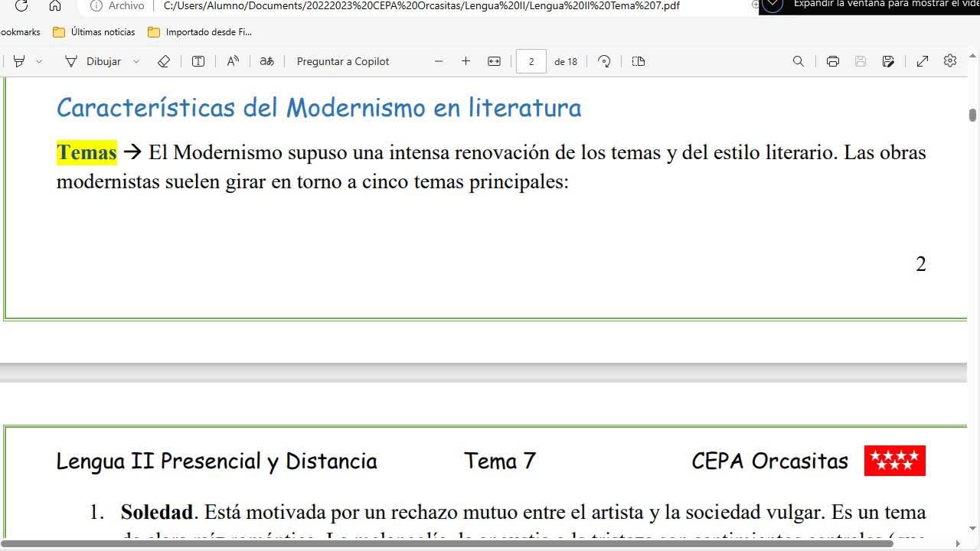Click the red Madrid stars flag logo

coord(895,461)
